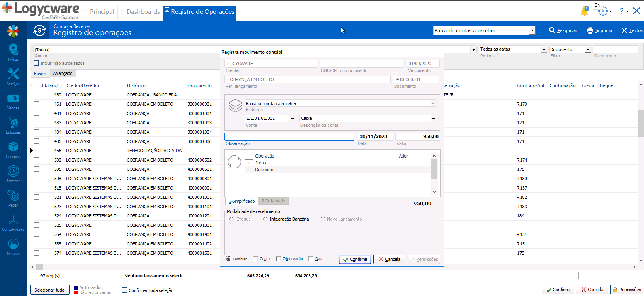Click the operations list vertical scrollbar in dialog
Screen dimensions: 644x296
coord(434,168)
